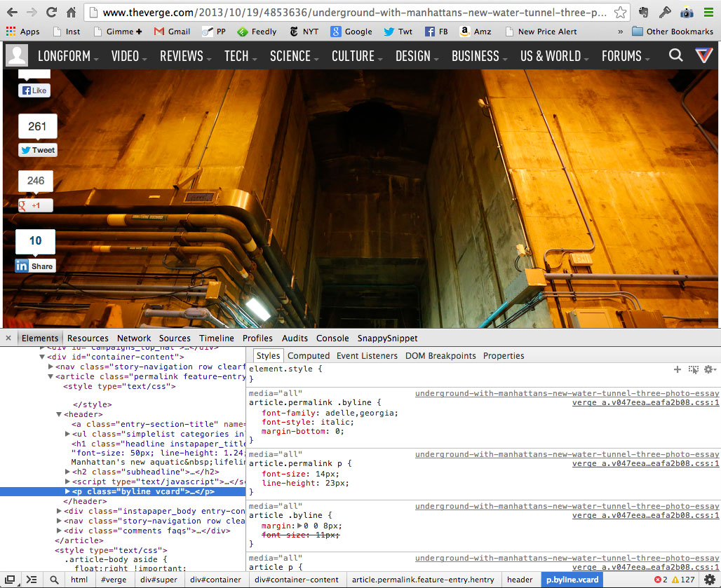Open the DOM Breakpoints pane tab

pos(440,355)
